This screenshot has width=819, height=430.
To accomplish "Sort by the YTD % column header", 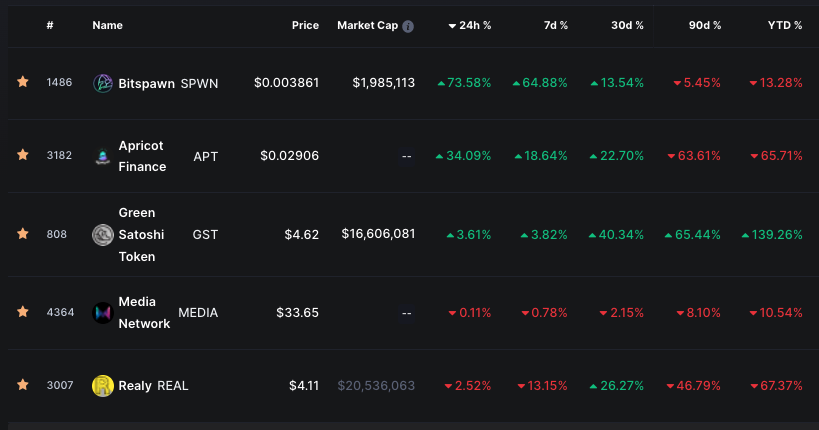I will pyautogui.click(x=784, y=25).
